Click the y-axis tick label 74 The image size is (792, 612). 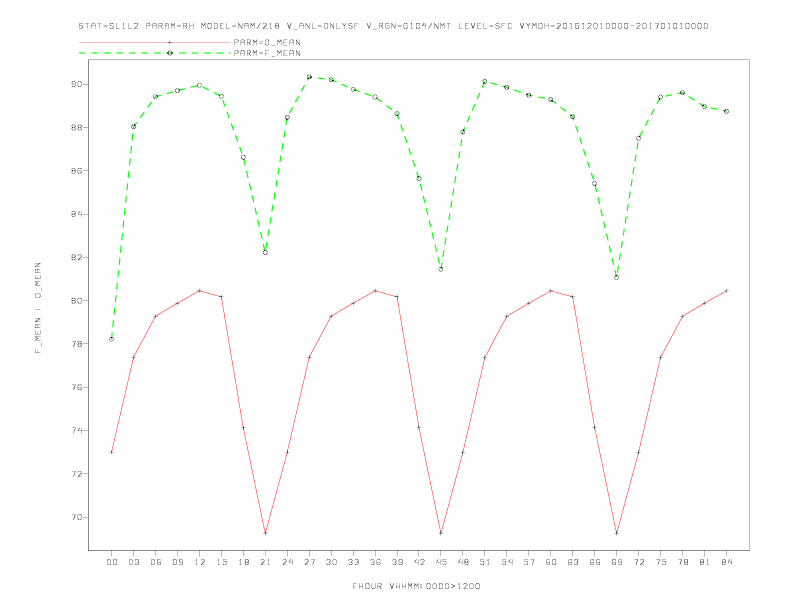pos(77,431)
